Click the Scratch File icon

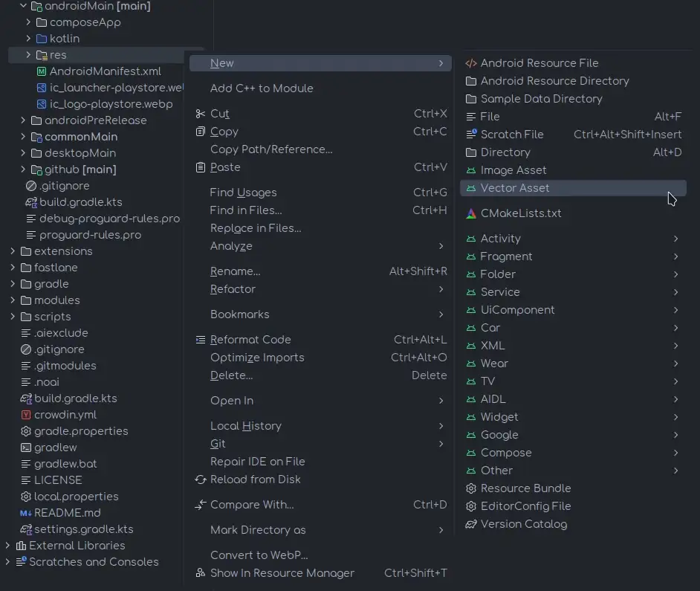pos(470,135)
